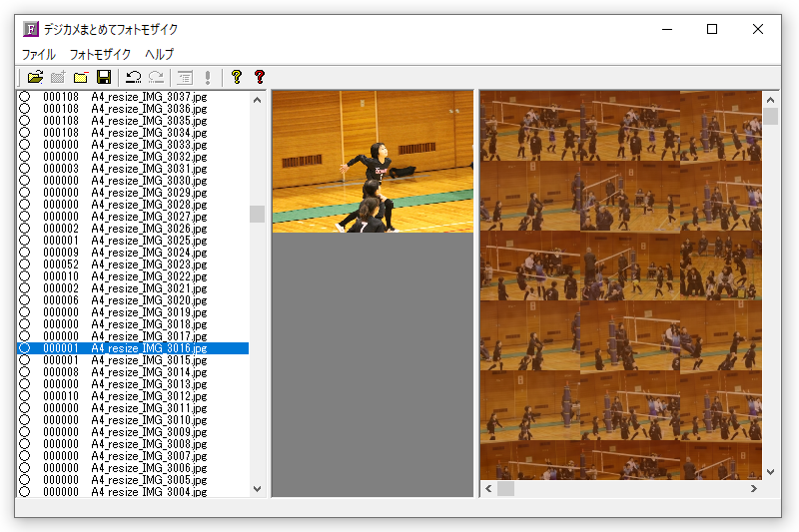Open the ヘルプ menu
Viewport: 799px width, 532px height.
[159, 54]
